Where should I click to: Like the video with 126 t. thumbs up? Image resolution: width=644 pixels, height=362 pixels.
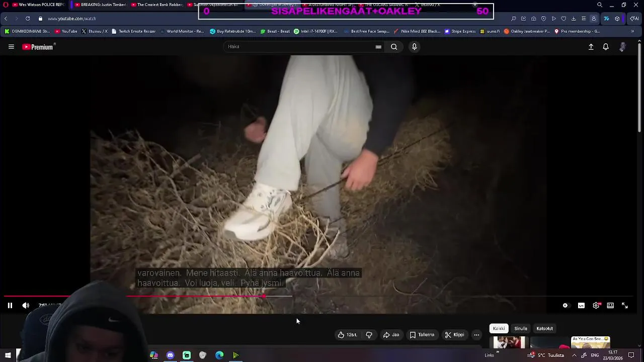[x=348, y=335]
